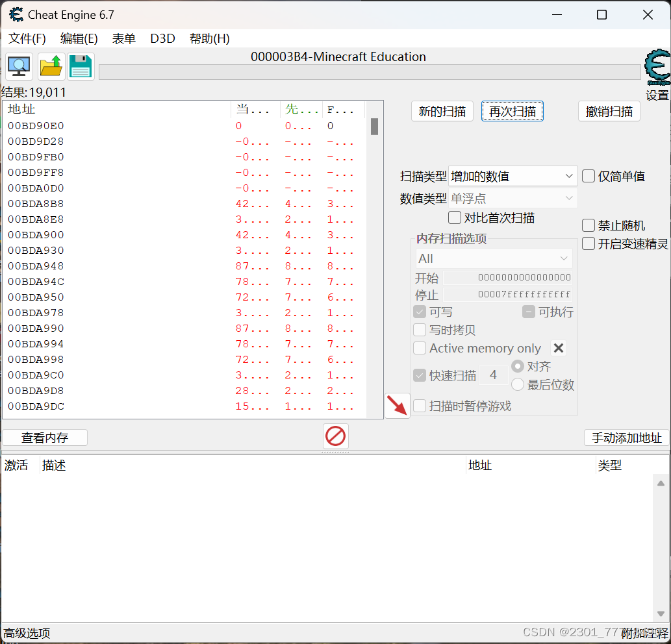Expand the memory region All dropdown
Viewport: 671px width, 644px height.
494,258
